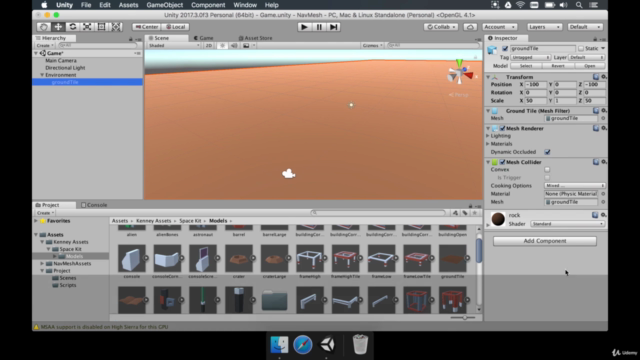Screen dimensions: 640x360
Task: Click Collab button
Action: click(440, 27)
